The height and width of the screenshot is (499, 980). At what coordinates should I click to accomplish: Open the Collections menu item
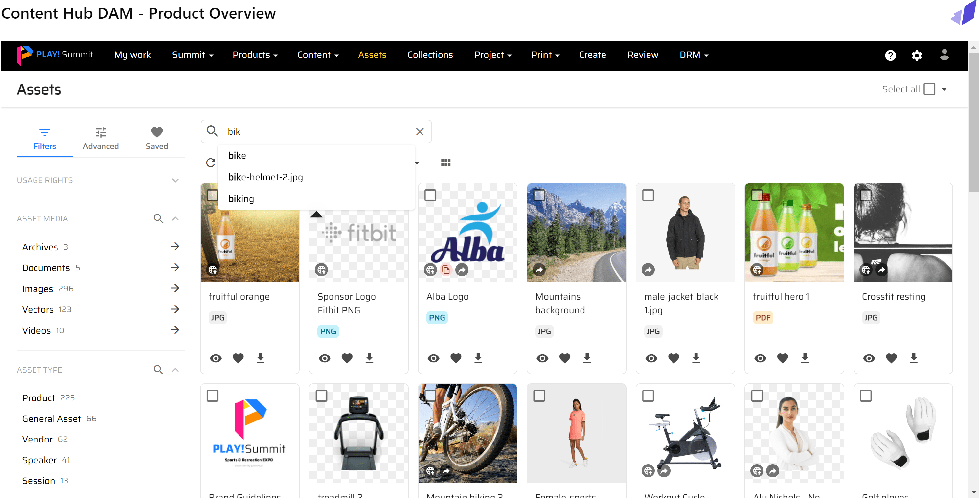click(430, 55)
